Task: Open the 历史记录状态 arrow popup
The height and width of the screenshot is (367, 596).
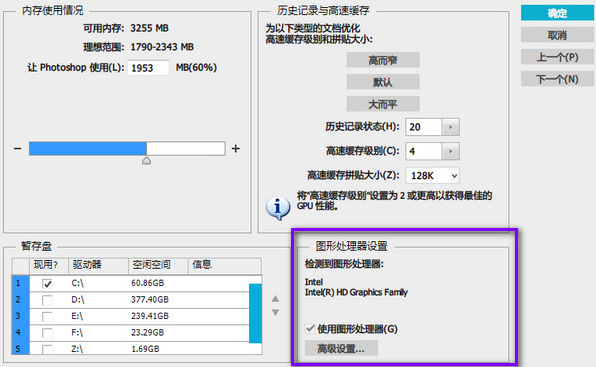Action: [x=450, y=127]
